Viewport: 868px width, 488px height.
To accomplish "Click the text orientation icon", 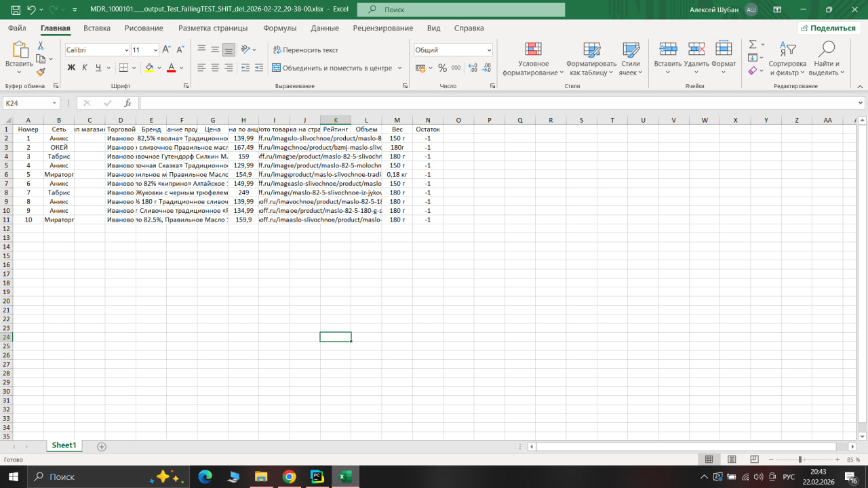I will tap(245, 49).
